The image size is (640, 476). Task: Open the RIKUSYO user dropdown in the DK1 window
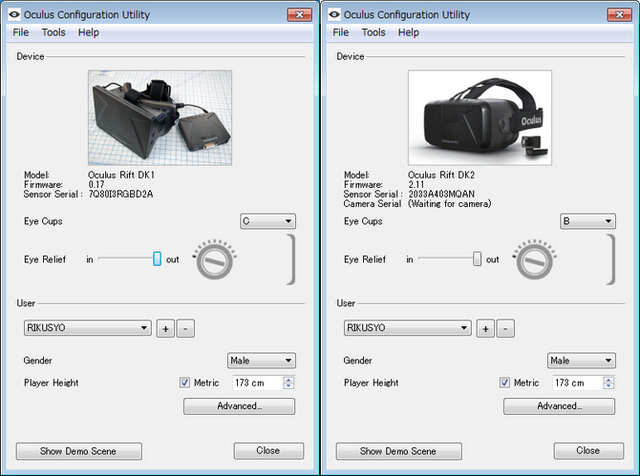click(x=88, y=328)
